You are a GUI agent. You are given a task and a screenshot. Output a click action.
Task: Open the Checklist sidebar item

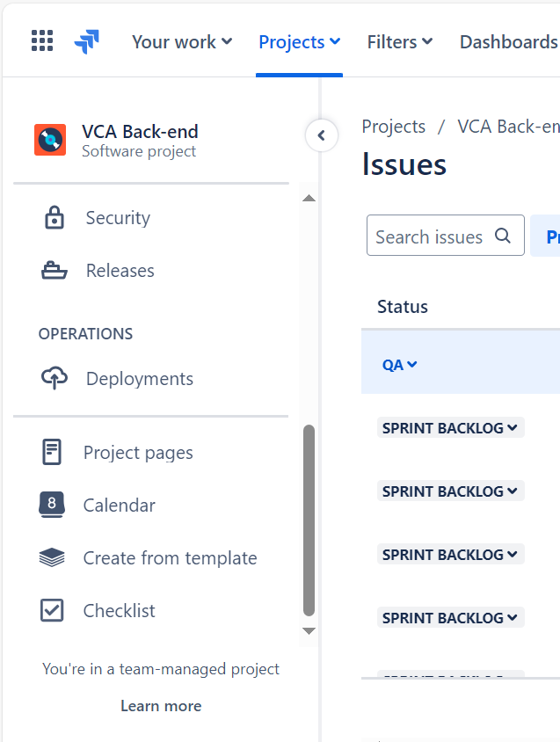[x=98, y=610]
